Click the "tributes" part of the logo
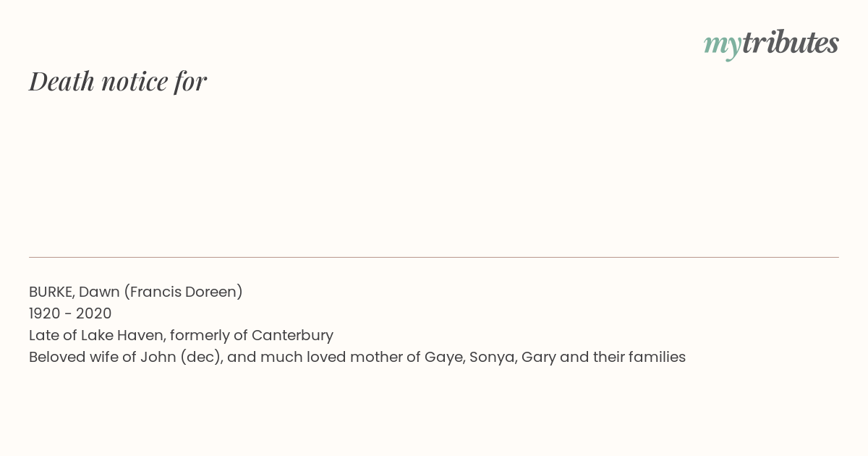The image size is (868, 456). [791, 43]
